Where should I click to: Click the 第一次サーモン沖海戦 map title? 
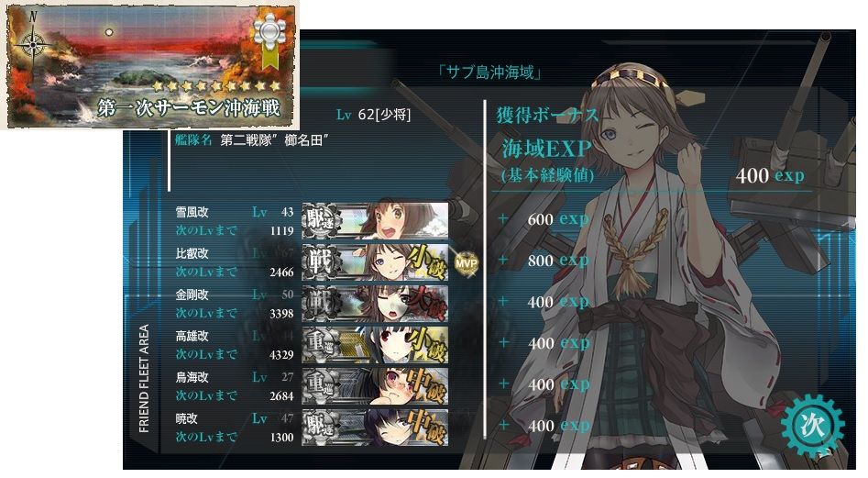coord(190,108)
